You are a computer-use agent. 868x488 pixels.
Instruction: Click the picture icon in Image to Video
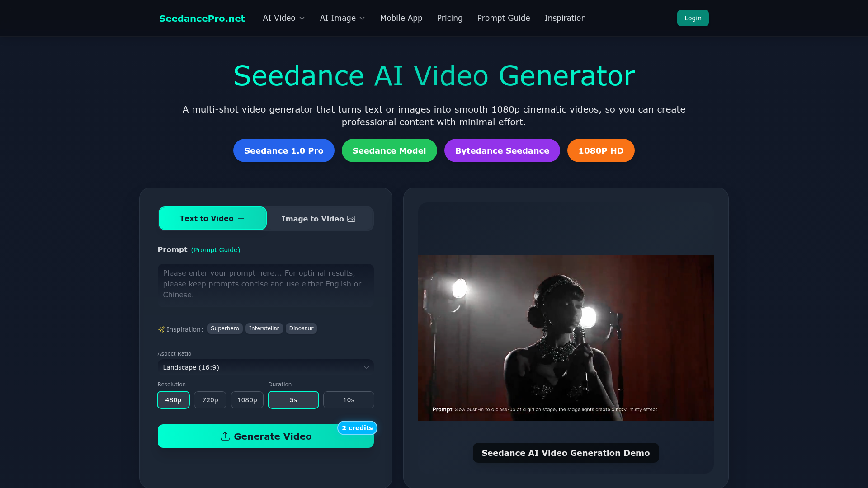[x=351, y=219]
